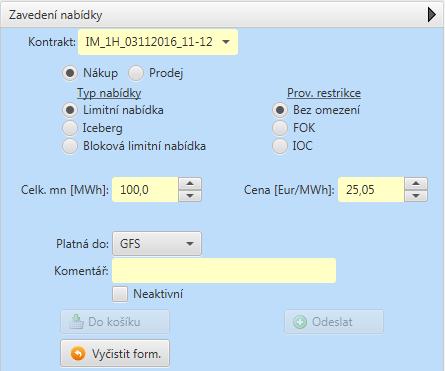Viewport: 445px width, 371px height.
Task: Decrease Celk. mn quantity with down arrow
Action: click(190, 196)
